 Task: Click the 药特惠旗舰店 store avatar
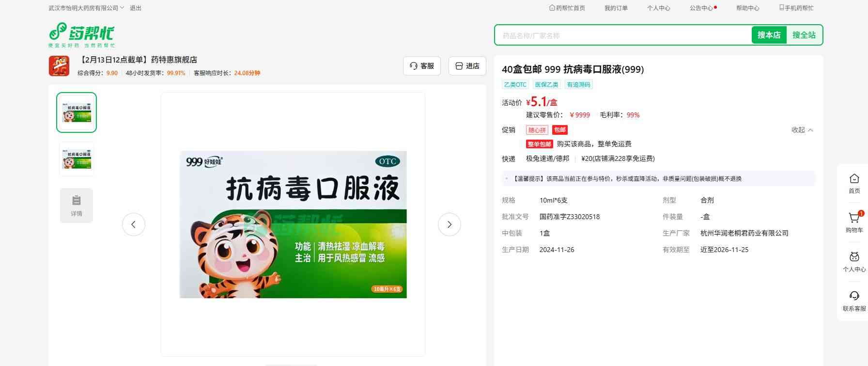(59, 66)
